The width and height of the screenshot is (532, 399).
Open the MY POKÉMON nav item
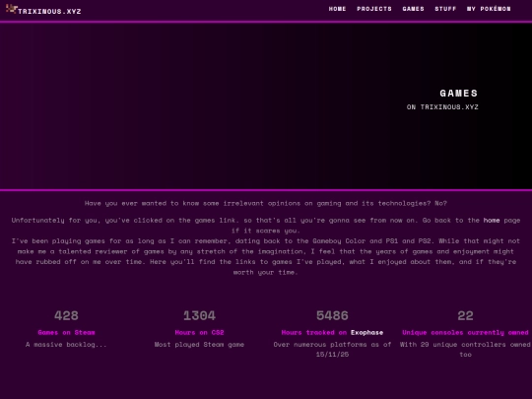pyautogui.click(x=489, y=9)
